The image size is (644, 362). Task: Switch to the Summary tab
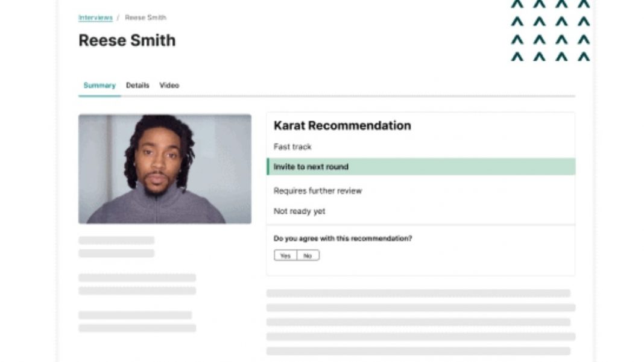pos(99,86)
